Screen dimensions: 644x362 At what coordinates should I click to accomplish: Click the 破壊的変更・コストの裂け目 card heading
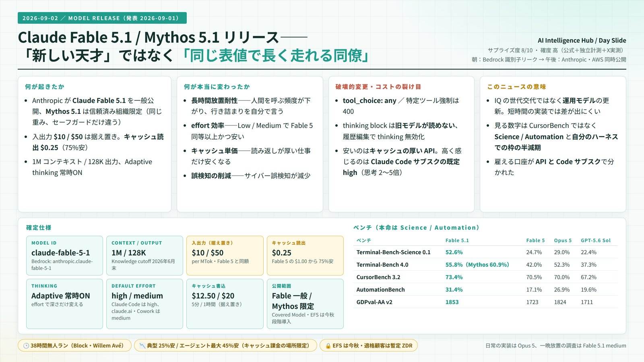pyautogui.click(x=378, y=86)
